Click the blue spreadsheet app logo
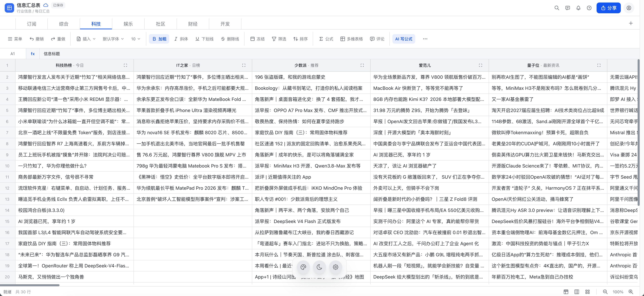This screenshot has width=644, height=296. pos(9,8)
